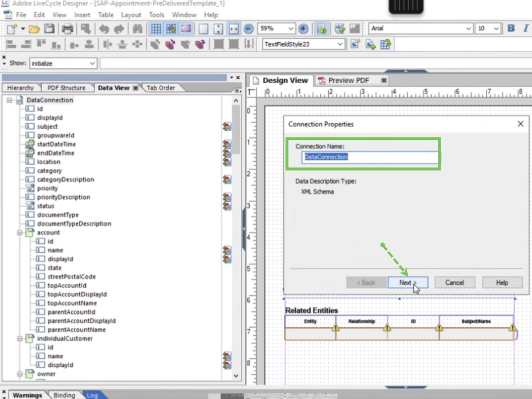Zoom in with the plus magnifier icon
532x399 pixels.
coord(303,29)
